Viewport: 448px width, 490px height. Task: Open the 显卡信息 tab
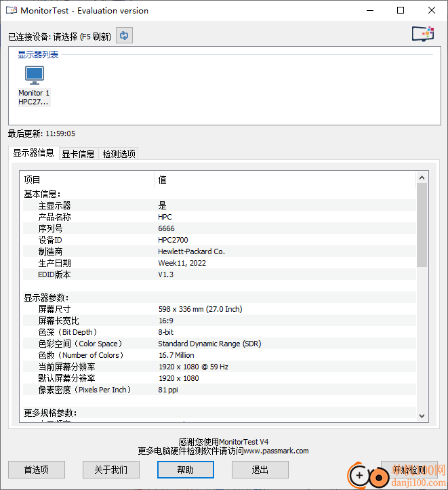point(79,154)
